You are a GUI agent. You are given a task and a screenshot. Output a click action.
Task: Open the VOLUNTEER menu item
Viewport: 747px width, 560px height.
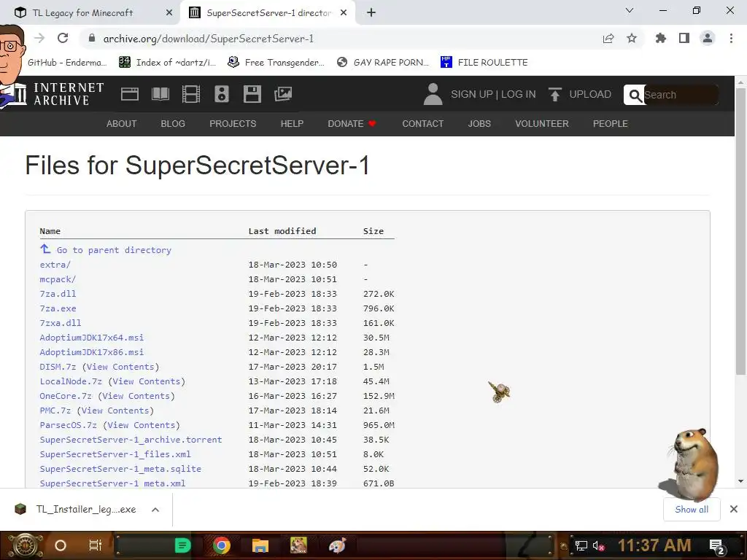coord(542,124)
